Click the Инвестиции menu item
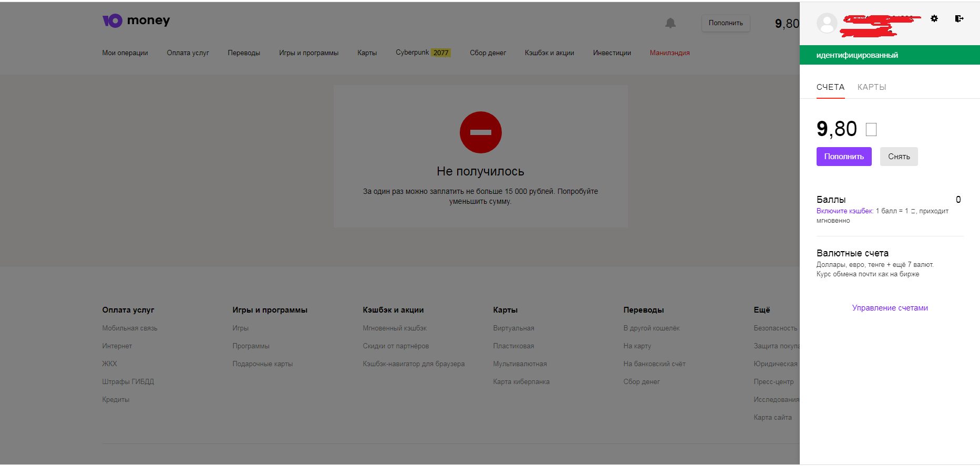Viewport: 980px width, 466px height. 612,53
